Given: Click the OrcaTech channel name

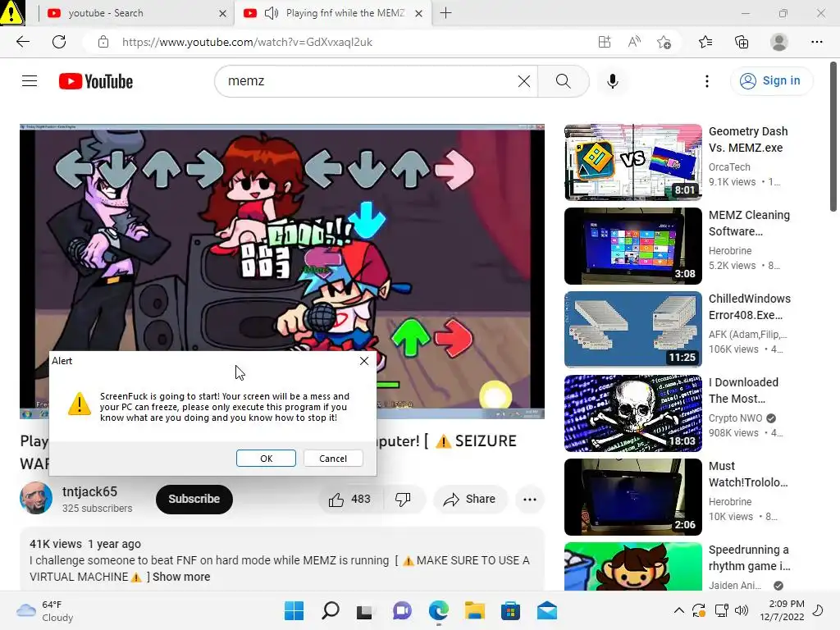Looking at the screenshot, I should click(x=729, y=167).
